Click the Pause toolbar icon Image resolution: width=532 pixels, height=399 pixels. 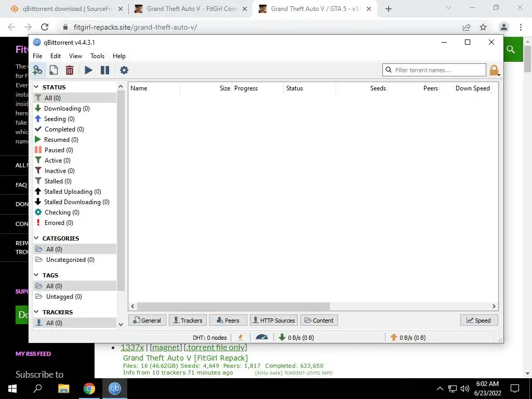(x=105, y=70)
